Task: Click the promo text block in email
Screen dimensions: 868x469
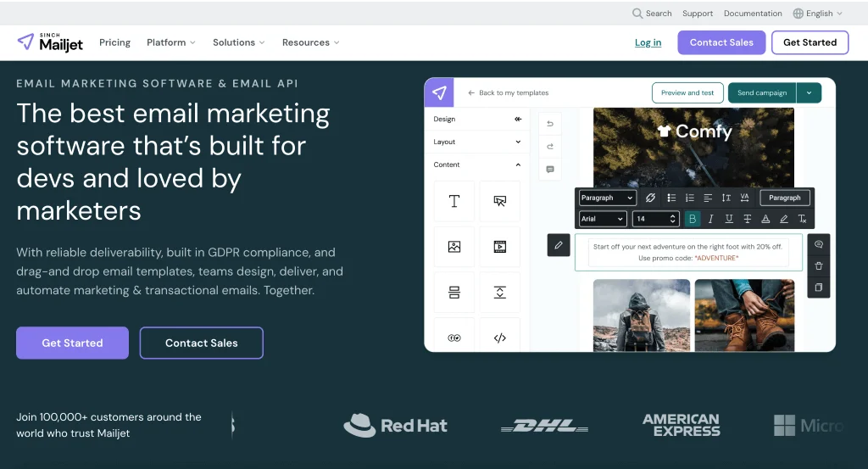Action: tap(688, 253)
